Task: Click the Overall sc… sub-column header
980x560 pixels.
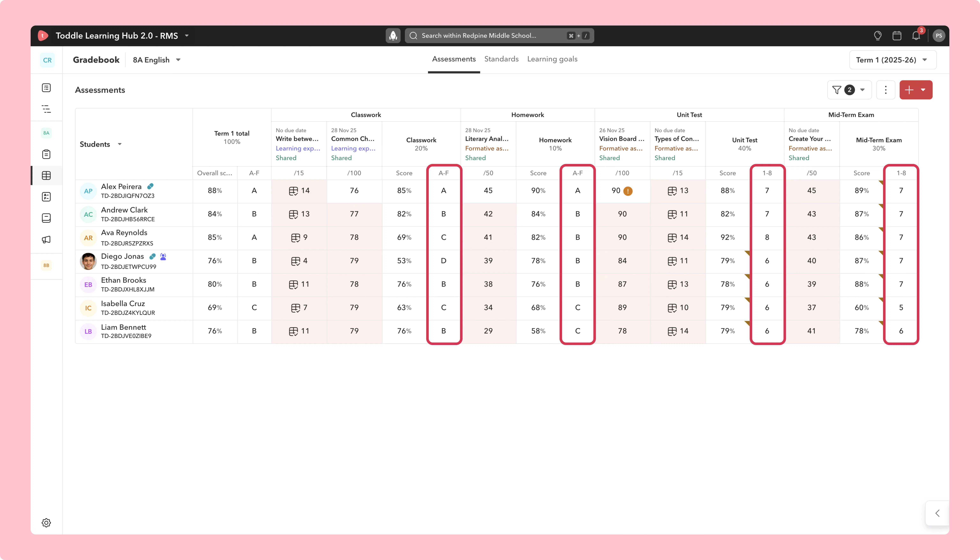Action: [215, 173]
